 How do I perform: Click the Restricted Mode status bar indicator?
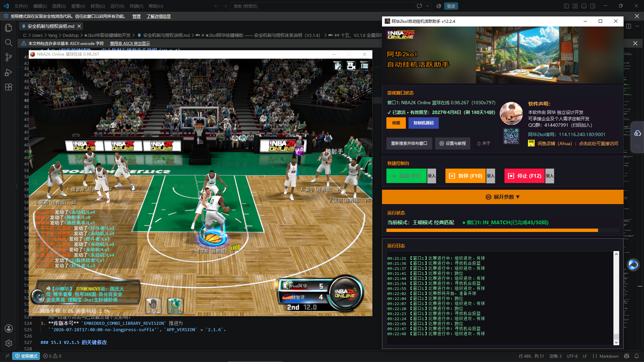point(26,356)
